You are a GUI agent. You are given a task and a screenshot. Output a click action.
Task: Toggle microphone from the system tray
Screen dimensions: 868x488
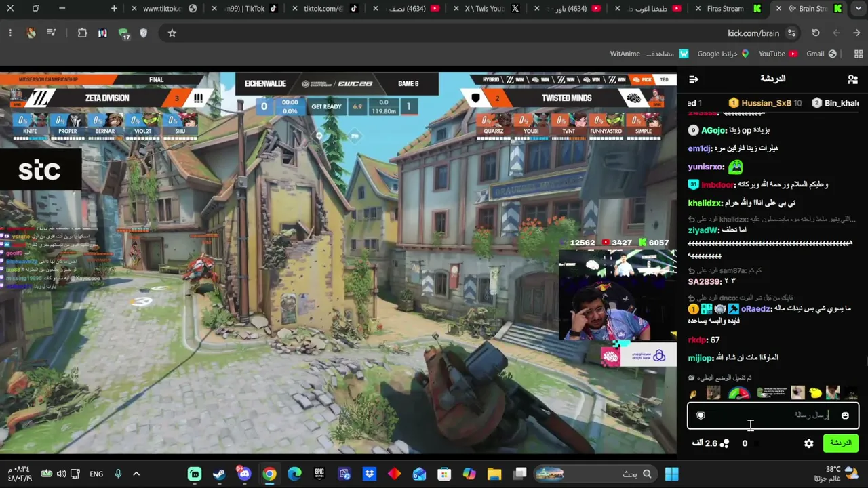pos(118,474)
